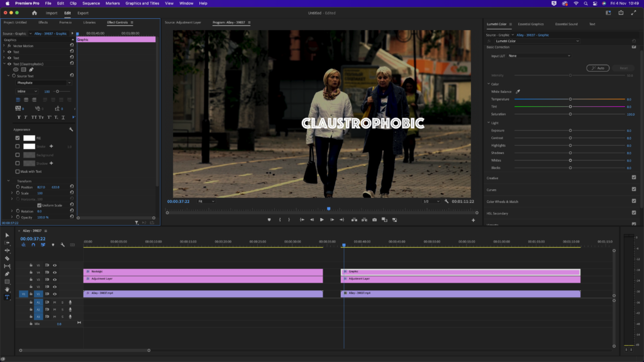
Task: Expand the Vector Motion effect
Action: 4,46
